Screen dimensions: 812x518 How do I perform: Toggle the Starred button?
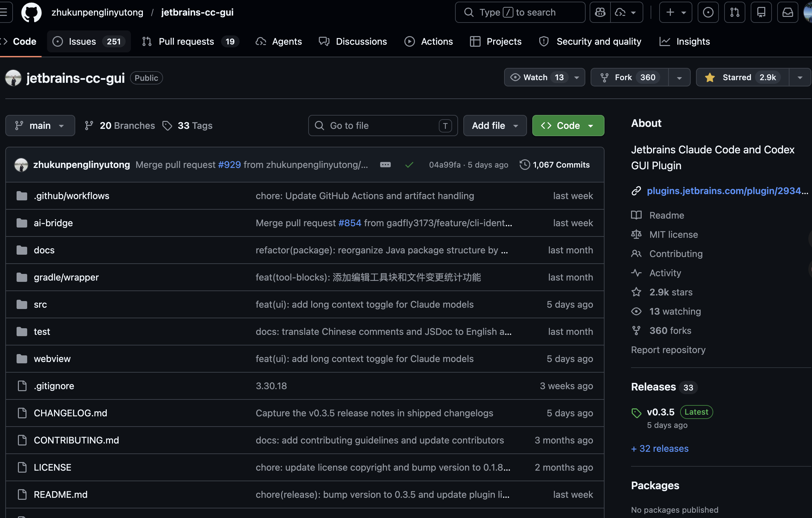click(x=742, y=78)
